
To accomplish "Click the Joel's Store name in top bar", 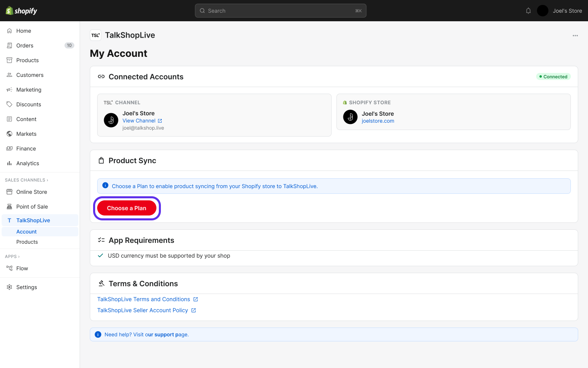I will 567,11.
